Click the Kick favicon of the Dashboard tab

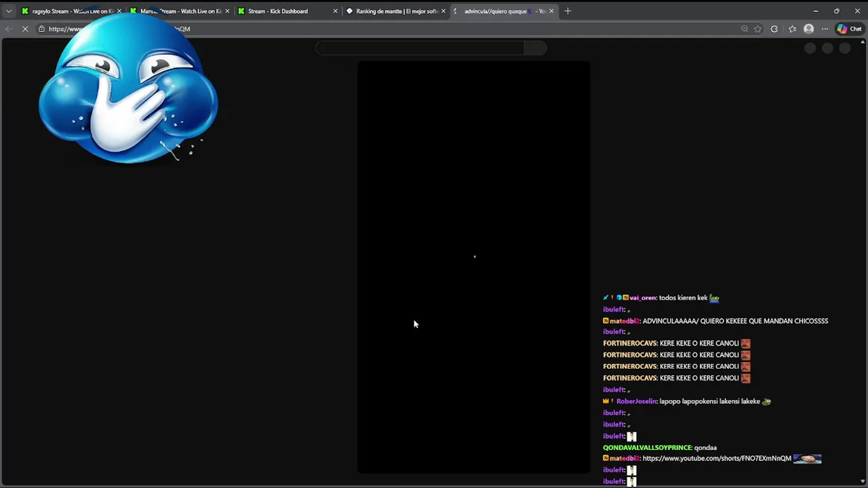pos(241,11)
